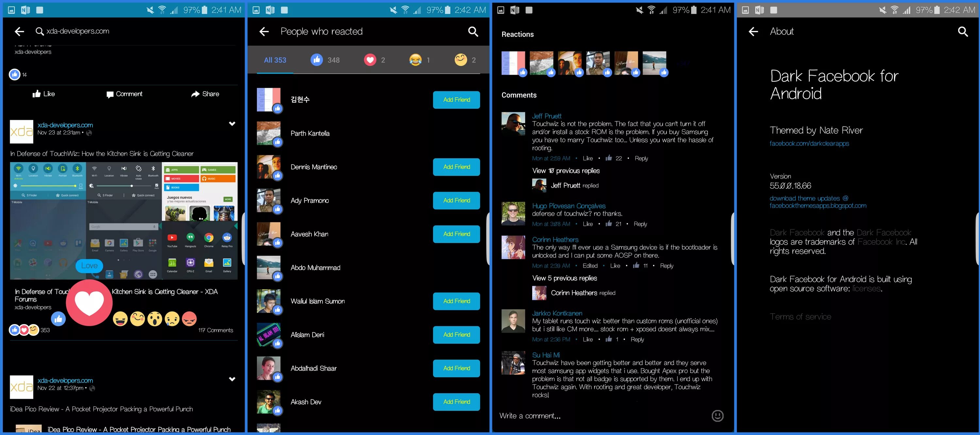
Task: Open the lake photo thumbnail in Reactions
Action: [x=654, y=63]
